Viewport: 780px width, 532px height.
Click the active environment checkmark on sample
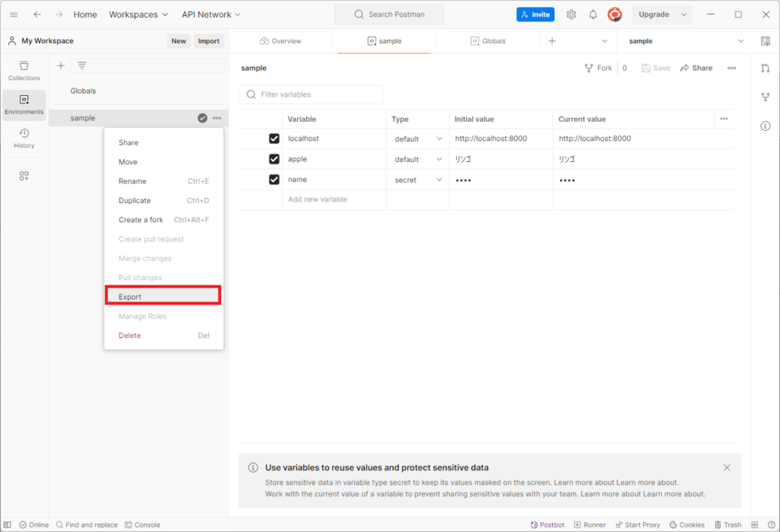click(203, 118)
